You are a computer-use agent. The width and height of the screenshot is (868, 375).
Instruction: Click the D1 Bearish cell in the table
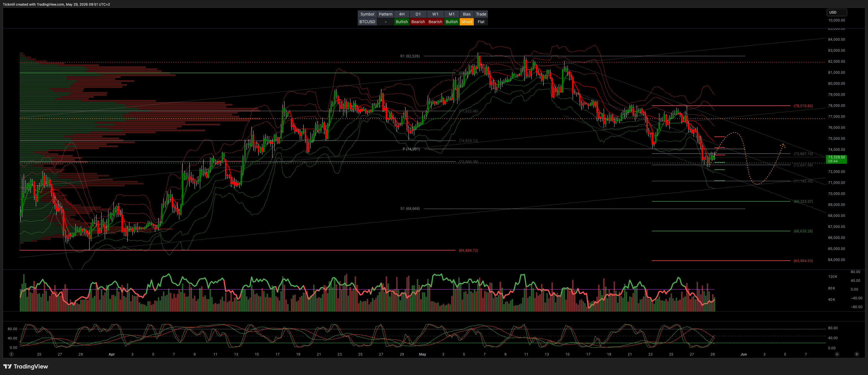click(418, 21)
